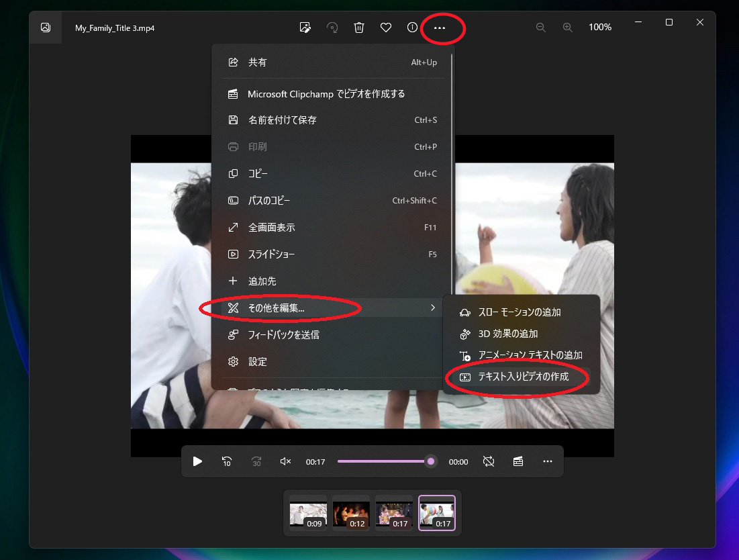739x560 pixels.
Task: Click the 100% zoom level control
Action: 599,28
